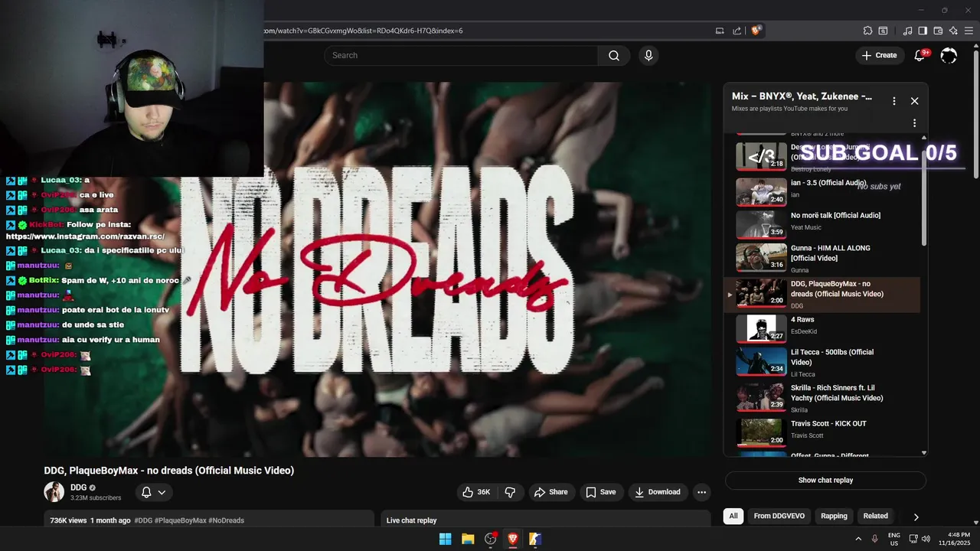The image size is (980, 551).
Task: Click the DDG channel avatar
Action: [x=54, y=492]
